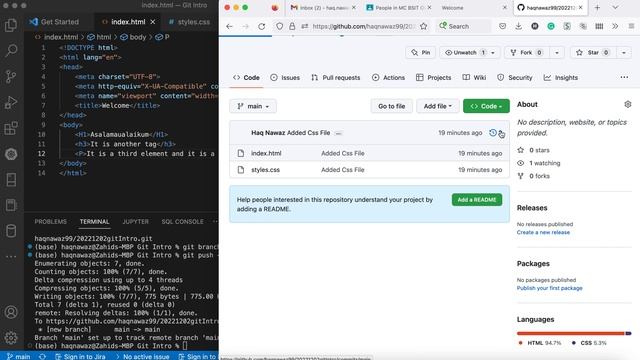Close the Gmail Inbox browser tab
This screenshot has width=640, height=360.
tap(354, 7)
